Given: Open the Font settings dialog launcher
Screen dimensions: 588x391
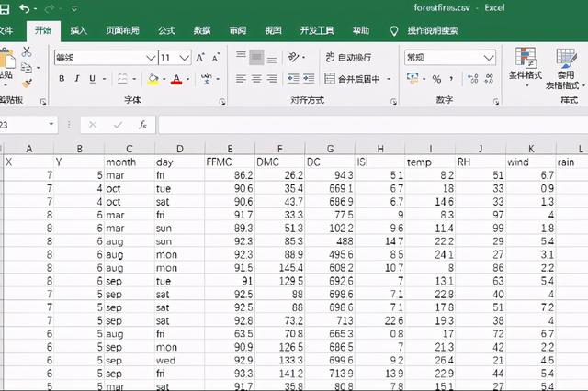Looking at the screenshot, I should (222, 101).
